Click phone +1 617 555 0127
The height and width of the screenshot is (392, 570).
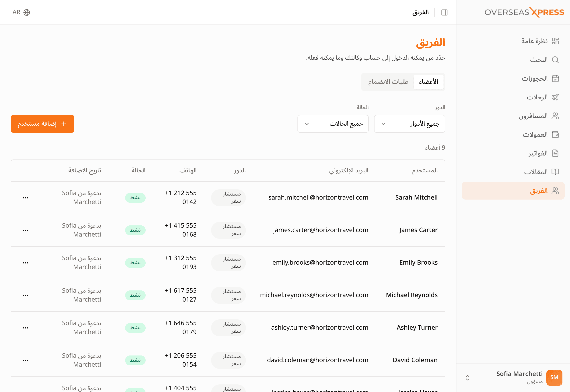pos(180,295)
